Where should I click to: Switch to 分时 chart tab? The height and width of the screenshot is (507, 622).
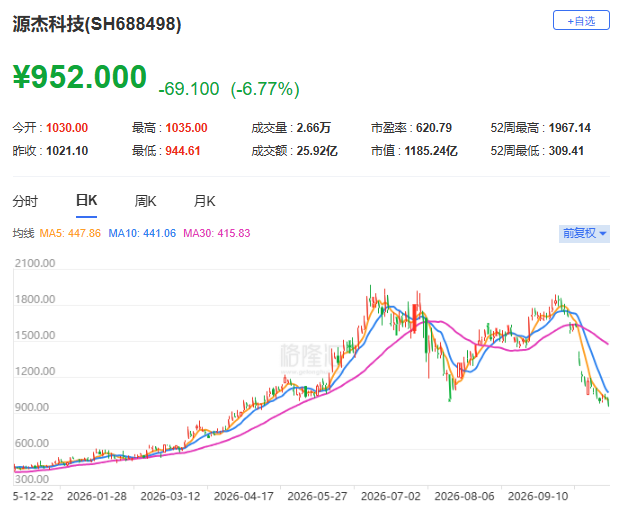[25, 201]
